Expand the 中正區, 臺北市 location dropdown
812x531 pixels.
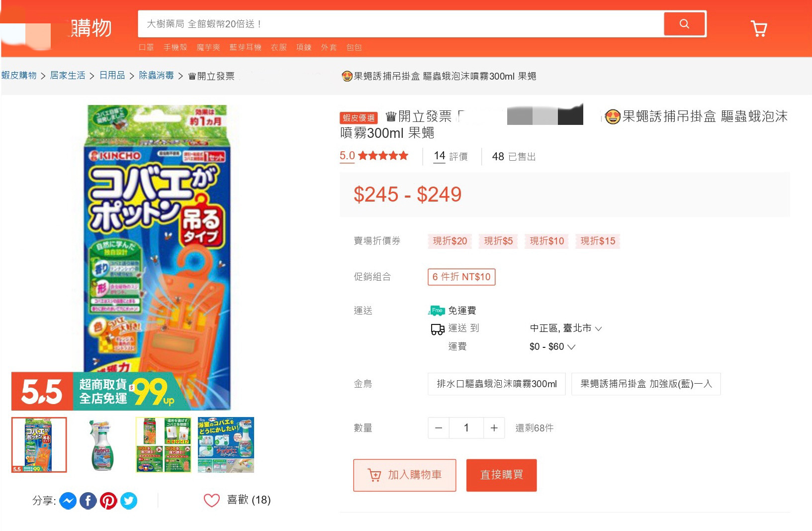[566, 328]
